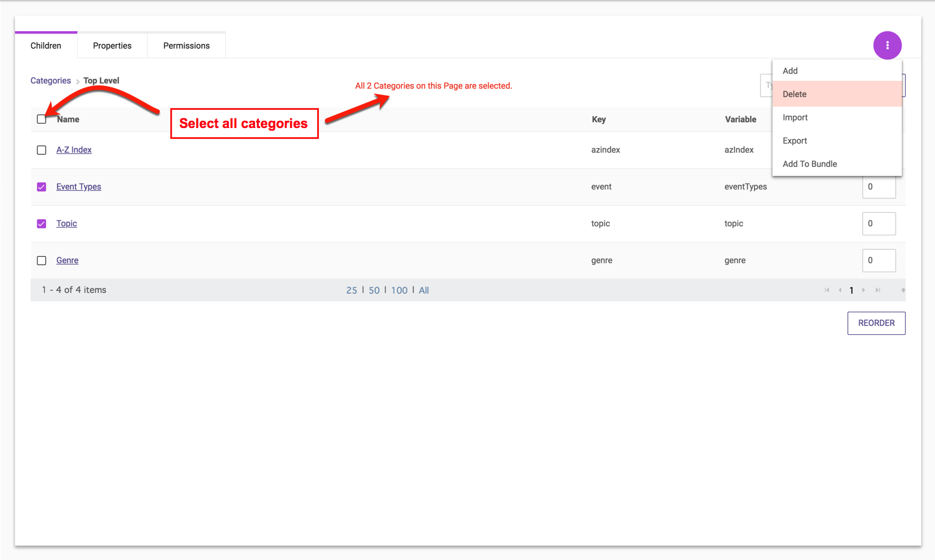Toggle the select-all checkbox in header

41,119
